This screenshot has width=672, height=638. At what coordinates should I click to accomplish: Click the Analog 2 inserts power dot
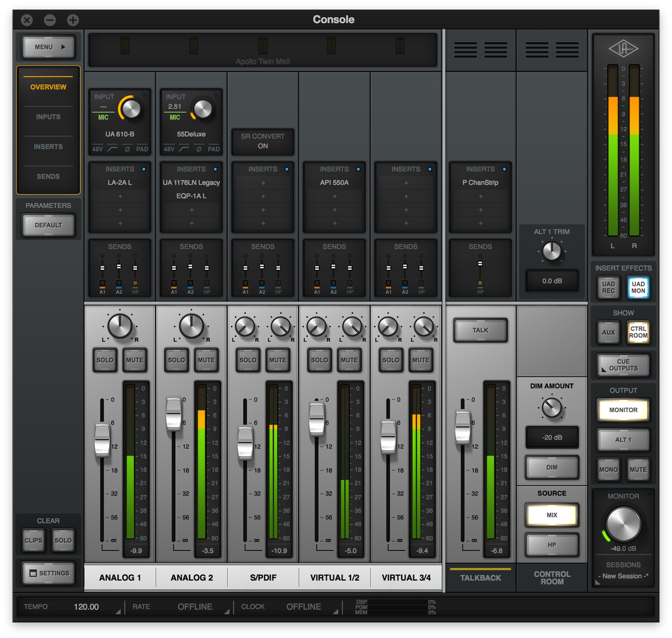click(215, 169)
